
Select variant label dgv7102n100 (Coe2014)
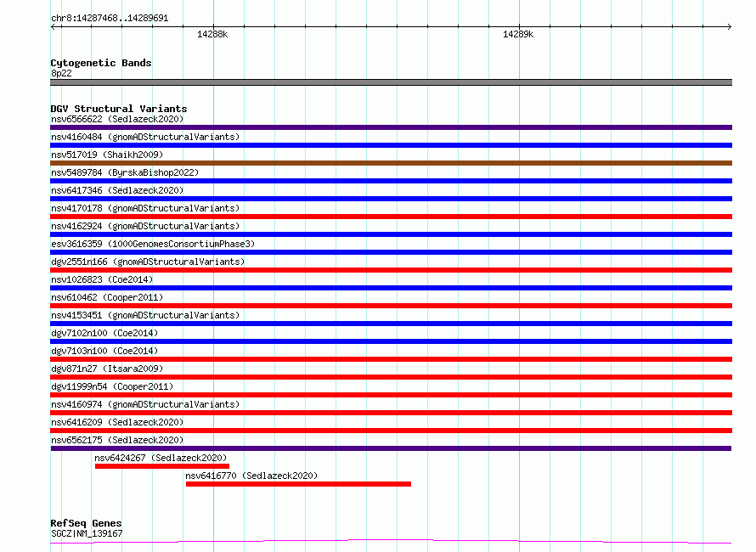point(104,333)
